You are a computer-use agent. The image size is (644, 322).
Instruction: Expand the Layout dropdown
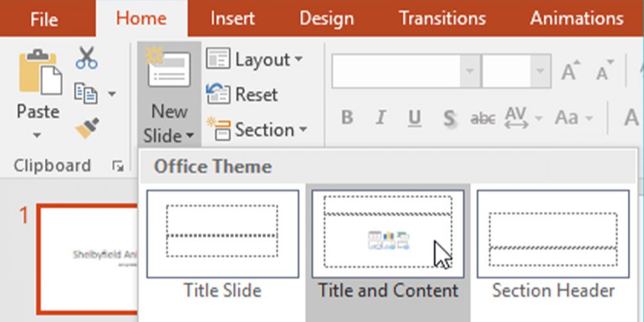(254, 60)
